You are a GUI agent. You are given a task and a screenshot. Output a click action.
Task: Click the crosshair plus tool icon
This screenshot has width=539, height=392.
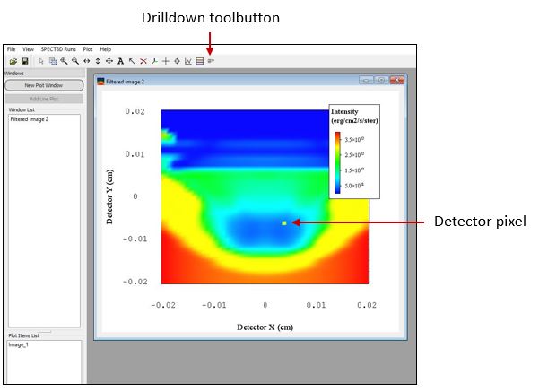coord(165,61)
